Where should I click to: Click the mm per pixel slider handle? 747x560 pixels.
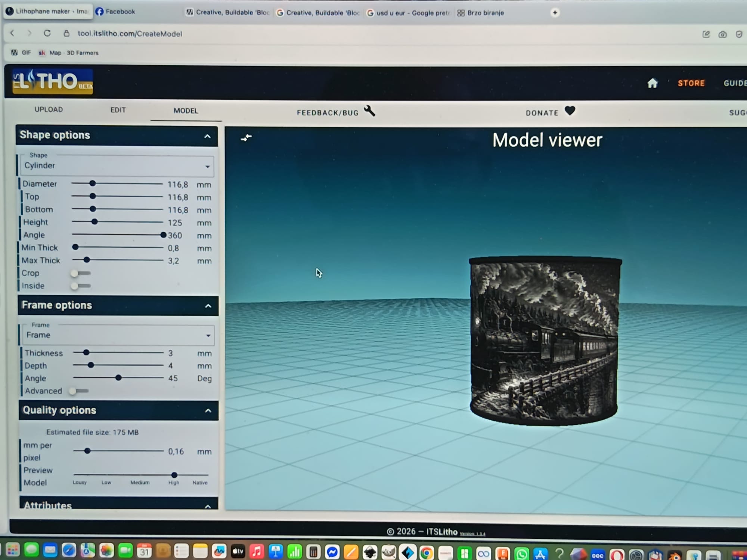[87, 451]
